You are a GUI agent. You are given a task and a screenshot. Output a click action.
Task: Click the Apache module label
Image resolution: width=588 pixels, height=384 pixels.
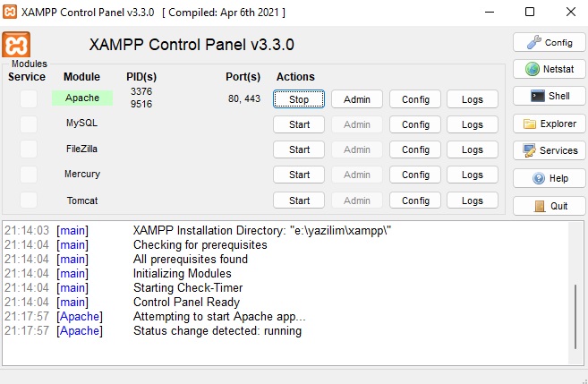[82, 98]
